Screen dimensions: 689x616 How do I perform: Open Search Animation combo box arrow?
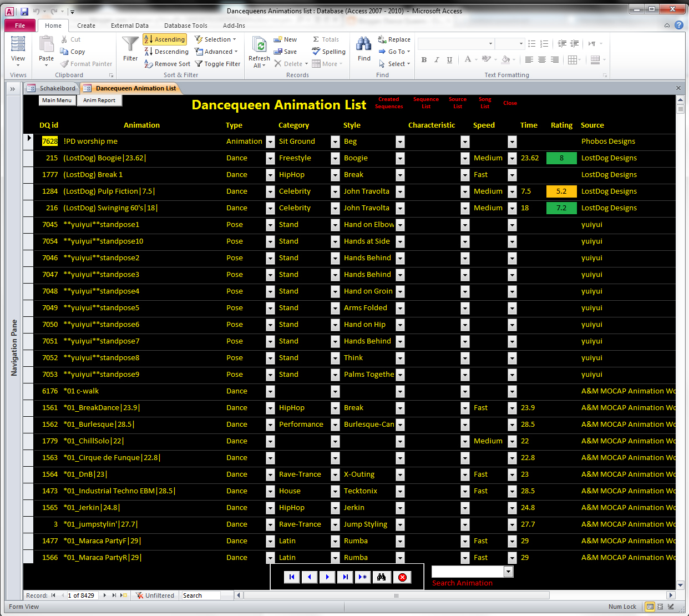pos(508,572)
